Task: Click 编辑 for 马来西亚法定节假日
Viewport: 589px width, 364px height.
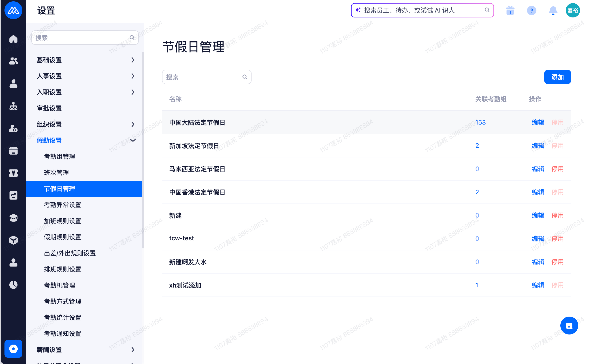Action: 538,169
